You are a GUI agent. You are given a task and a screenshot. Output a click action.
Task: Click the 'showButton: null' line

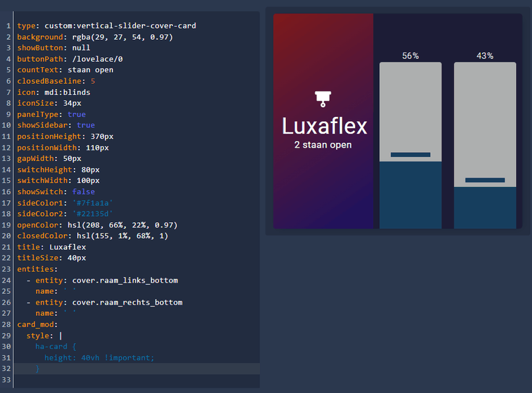[54, 48]
